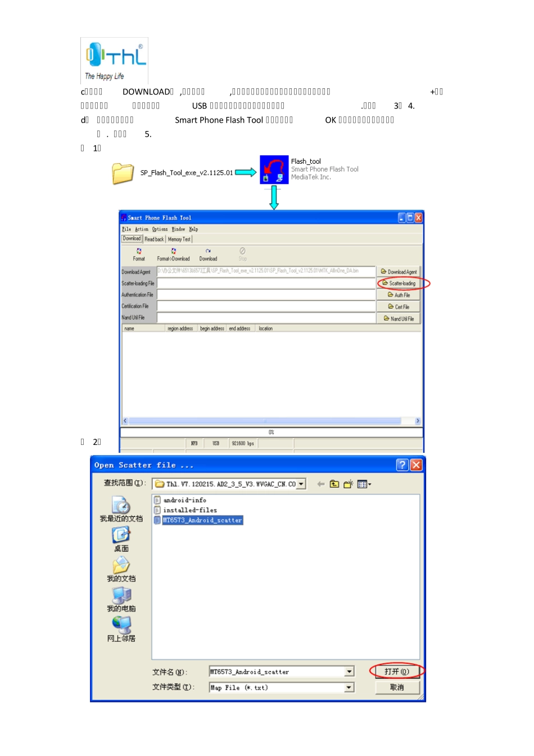This screenshot has height=756, width=534.
Task: Click the Open (打开) button
Action: pos(397,672)
